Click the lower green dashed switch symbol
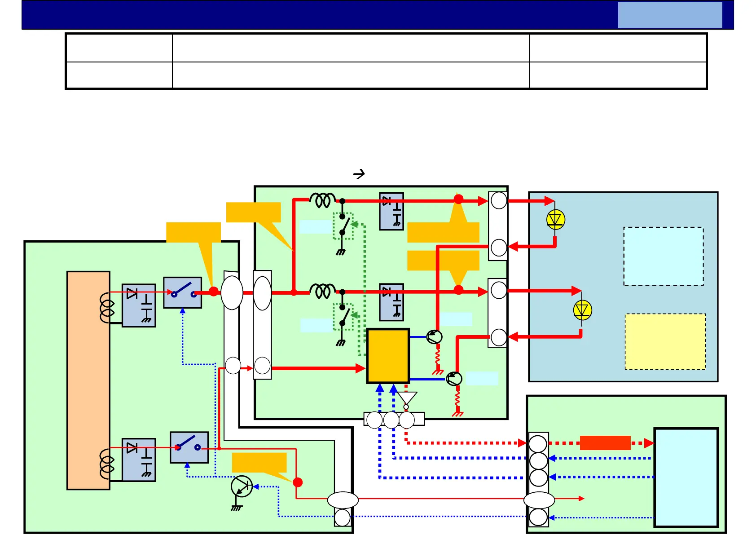This screenshot has height=535, width=756. (x=343, y=317)
